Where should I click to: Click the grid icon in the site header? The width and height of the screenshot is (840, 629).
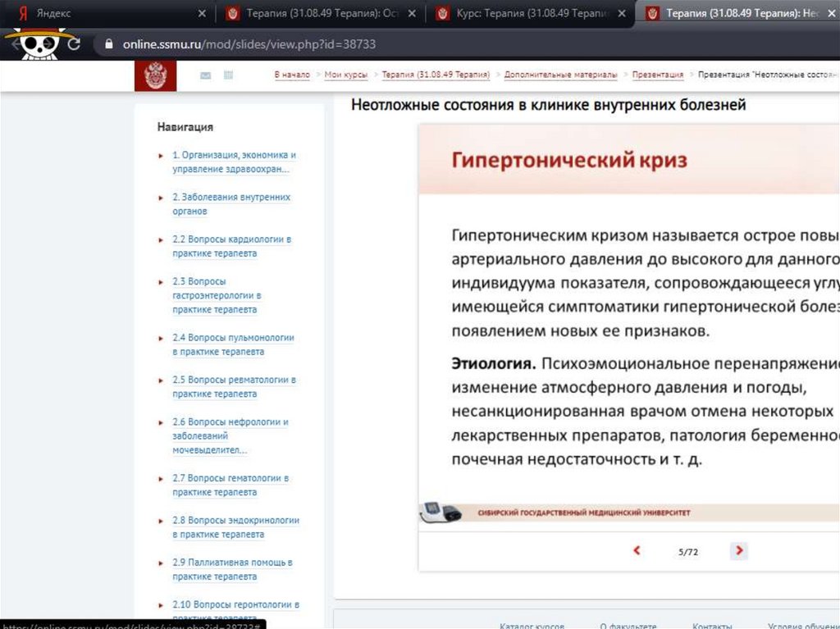[x=228, y=75]
